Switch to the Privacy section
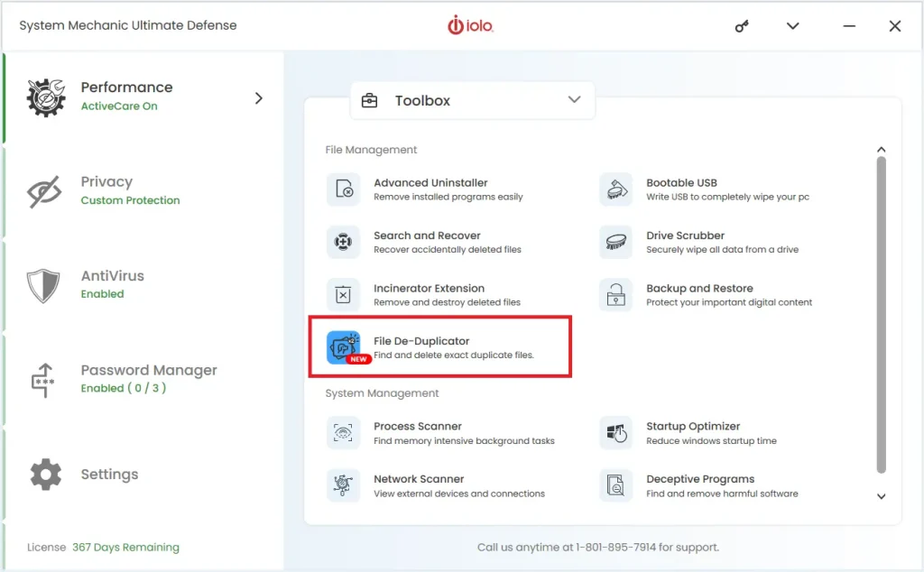 (x=143, y=191)
